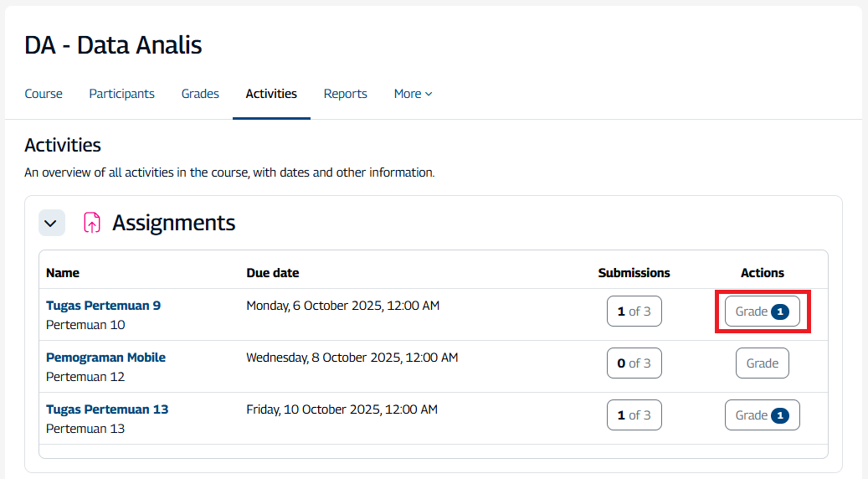Open Pemograman Mobile assignment link

tap(105, 358)
